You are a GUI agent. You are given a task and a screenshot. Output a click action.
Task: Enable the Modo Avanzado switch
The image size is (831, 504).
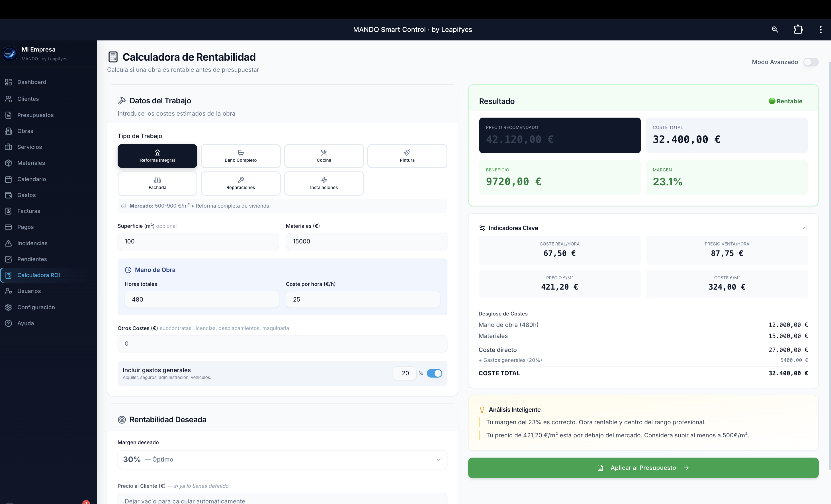point(811,62)
